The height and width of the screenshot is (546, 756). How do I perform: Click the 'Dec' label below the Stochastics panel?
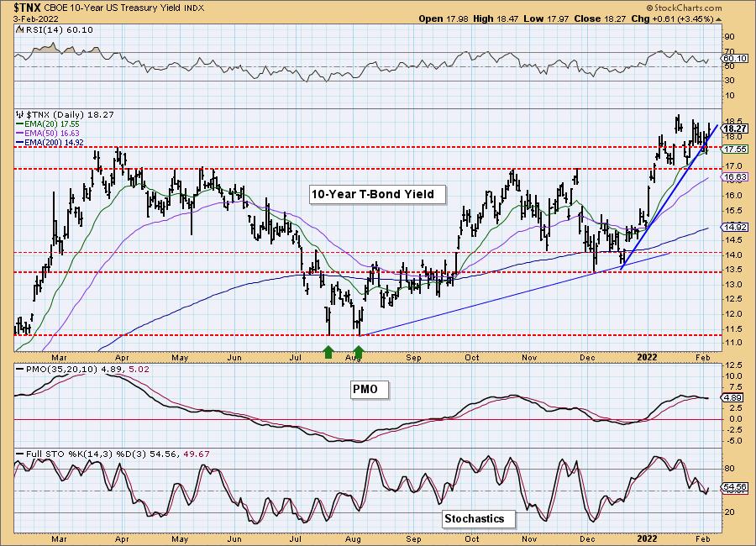click(x=587, y=538)
